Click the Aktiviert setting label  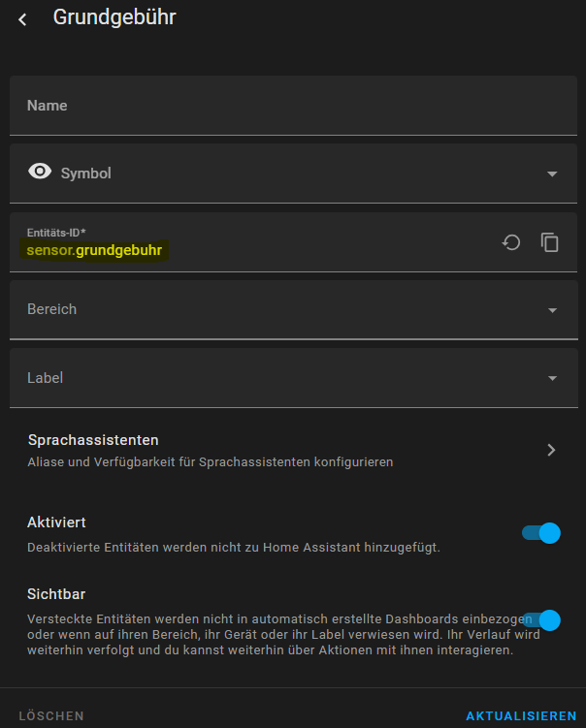(56, 522)
